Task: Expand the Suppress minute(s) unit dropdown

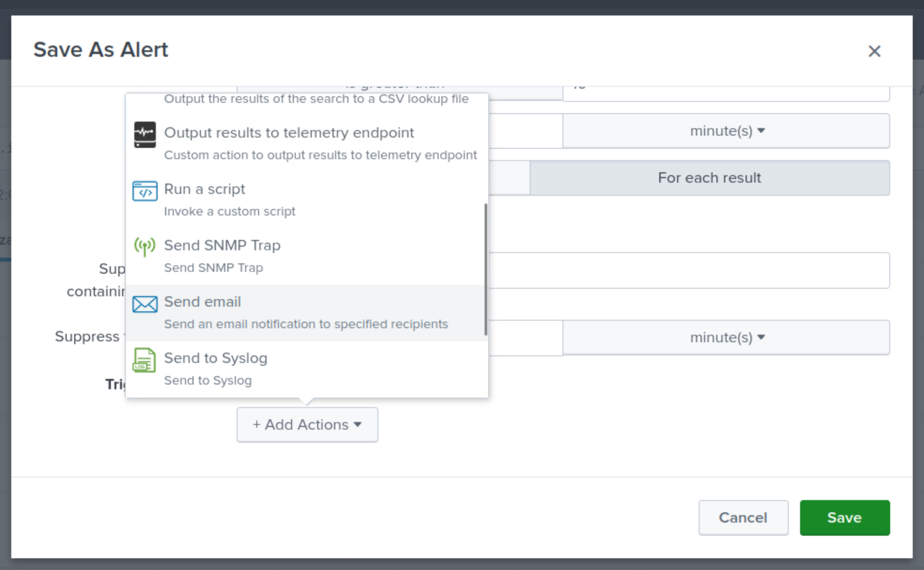Action: [726, 338]
